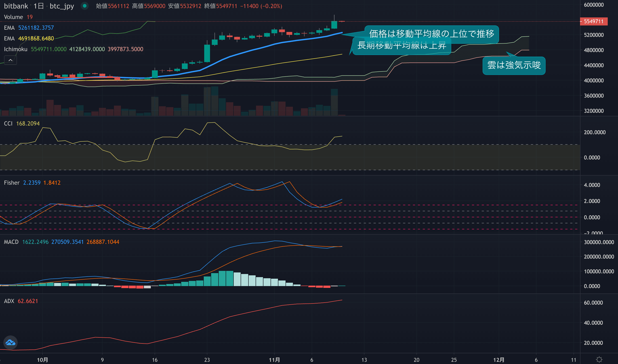Click the MACD indicator legend label
This screenshot has height=364, width=618.
tap(11, 242)
